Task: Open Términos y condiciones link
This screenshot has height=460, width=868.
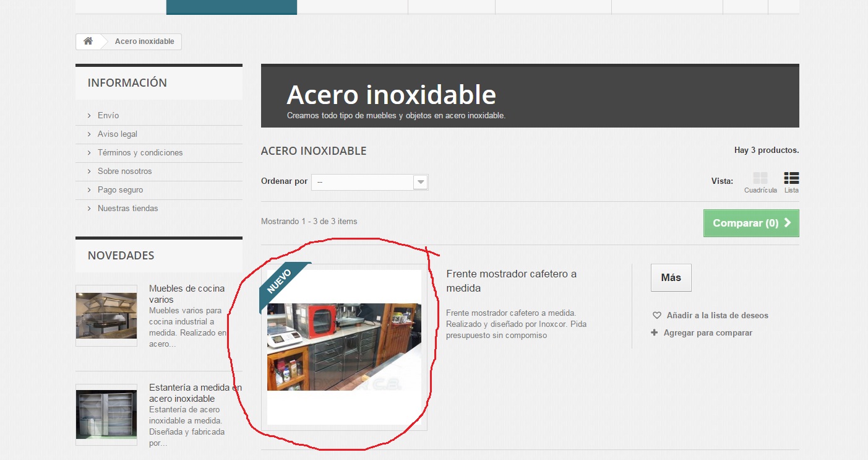Action: [x=140, y=153]
